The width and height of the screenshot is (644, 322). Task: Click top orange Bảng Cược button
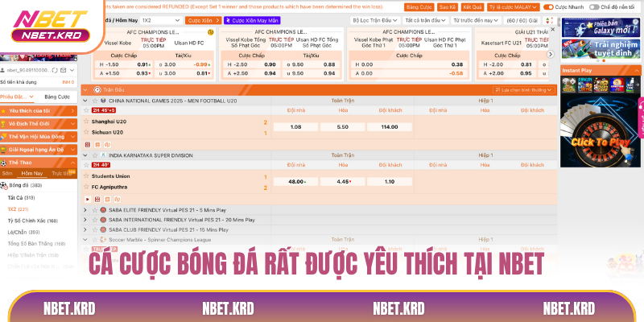point(419,7)
